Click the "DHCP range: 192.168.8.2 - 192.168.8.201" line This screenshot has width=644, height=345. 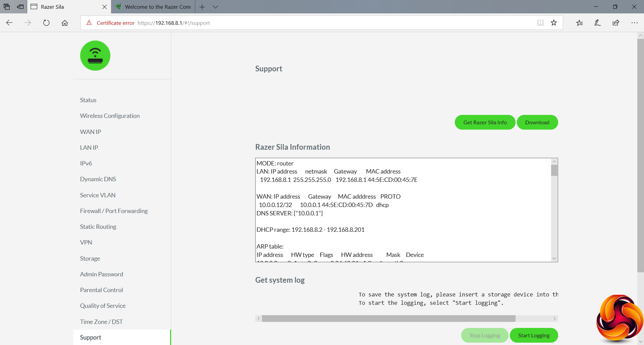tap(311, 230)
